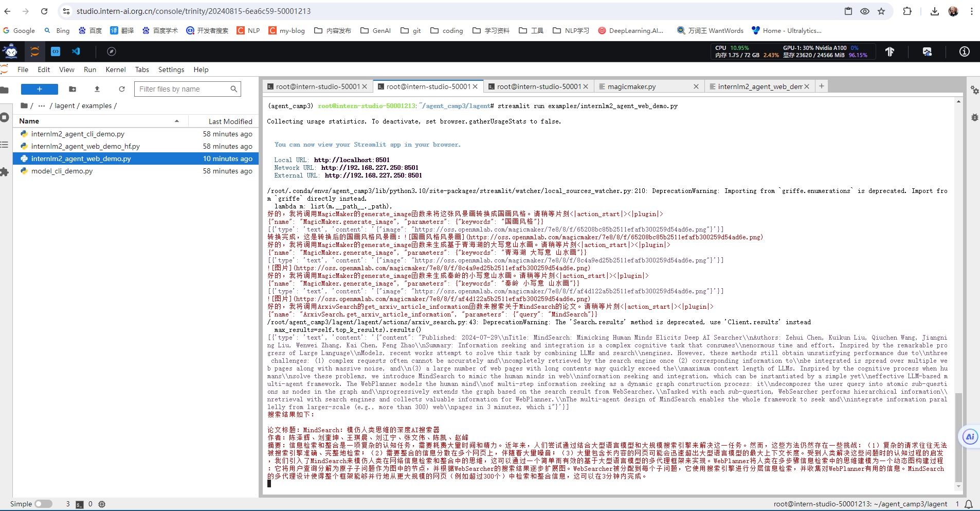This screenshot has height=511, width=980.
Task: Click the kernel chip icon in status bar
Action: (102, 504)
